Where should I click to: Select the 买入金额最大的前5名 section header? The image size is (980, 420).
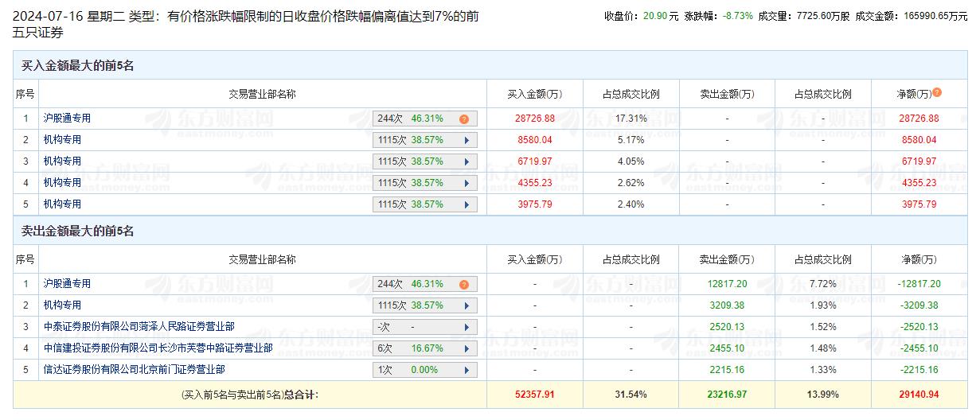(x=77, y=65)
